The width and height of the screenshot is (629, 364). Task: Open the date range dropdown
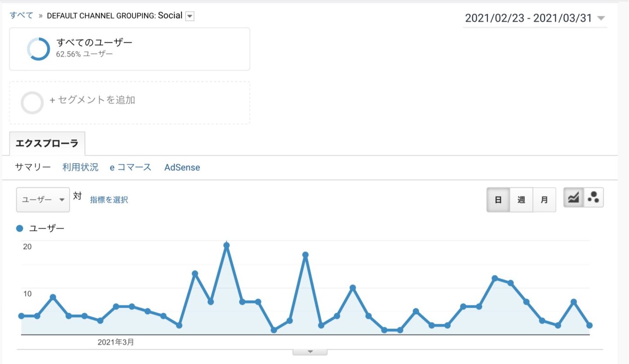pyautogui.click(x=535, y=18)
